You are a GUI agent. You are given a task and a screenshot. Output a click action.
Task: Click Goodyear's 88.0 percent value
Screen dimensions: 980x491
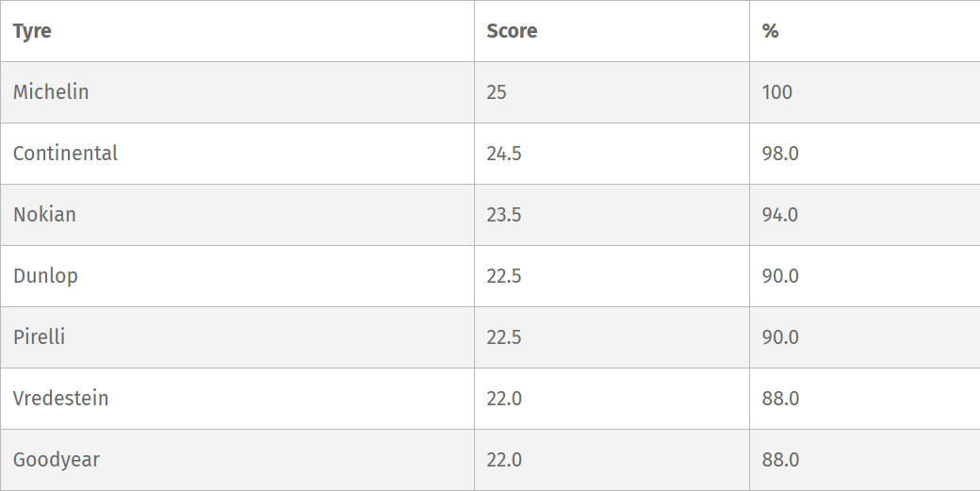click(780, 460)
